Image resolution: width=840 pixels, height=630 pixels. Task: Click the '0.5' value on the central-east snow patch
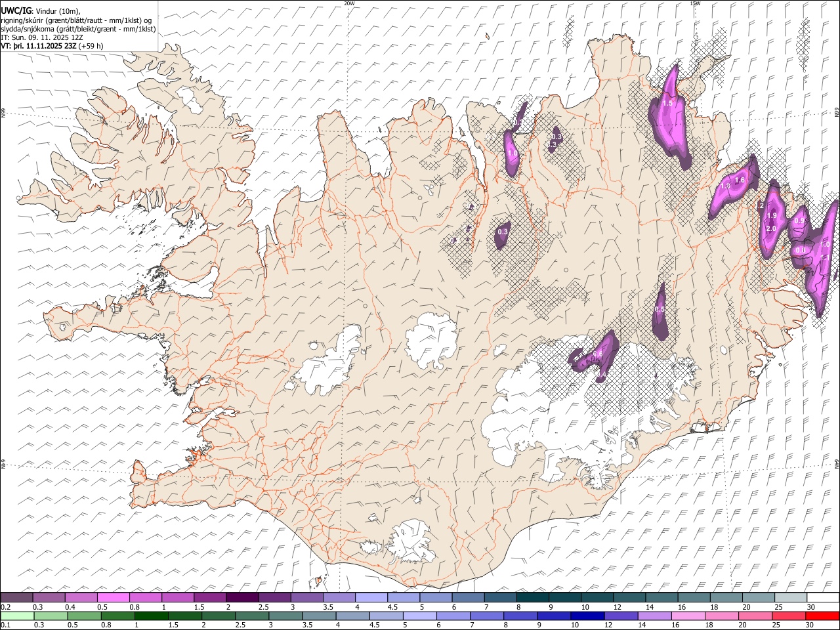pyautogui.click(x=660, y=309)
